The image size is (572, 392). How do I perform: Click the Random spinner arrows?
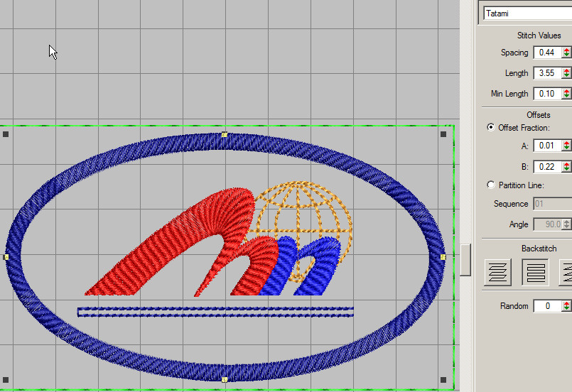click(x=566, y=306)
